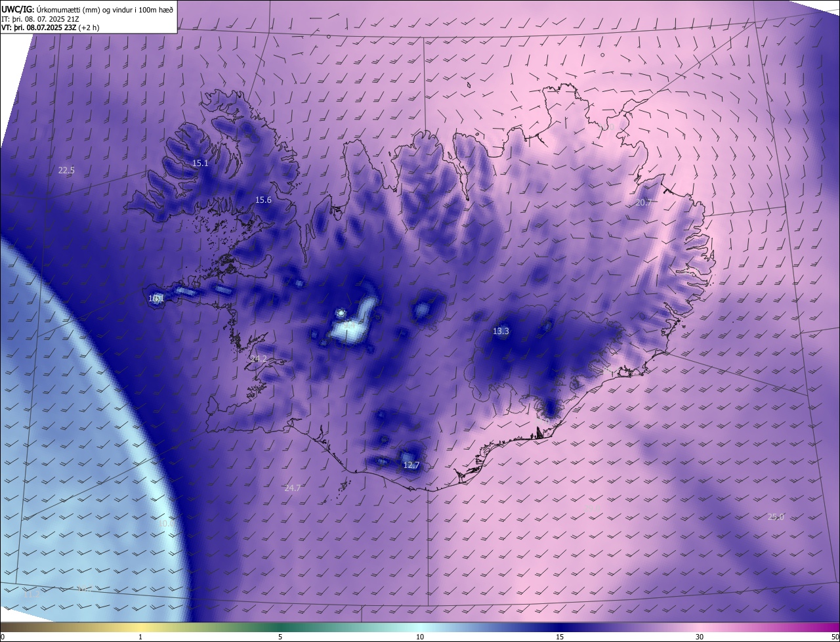Click the 24.7 value label
This screenshot has height=642, width=840.
tap(293, 488)
